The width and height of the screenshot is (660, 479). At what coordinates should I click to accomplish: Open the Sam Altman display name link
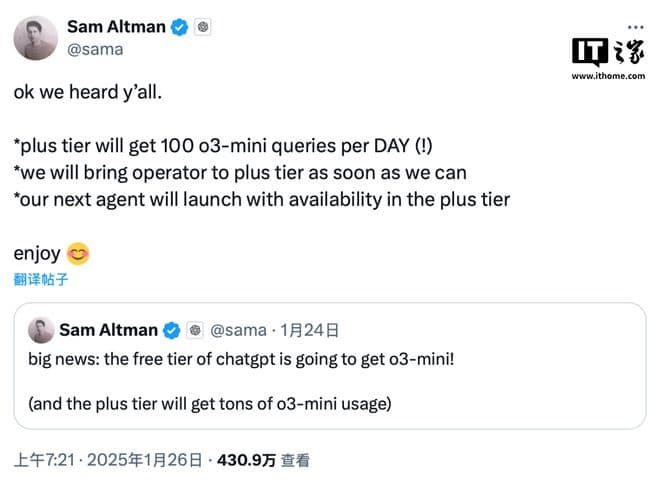coord(115,27)
